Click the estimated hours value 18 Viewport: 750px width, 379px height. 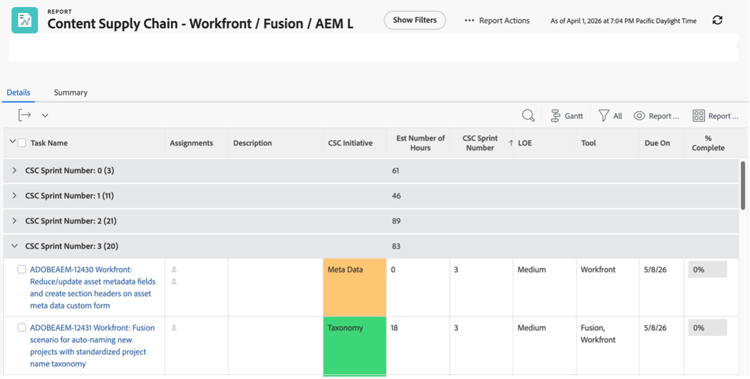click(x=394, y=328)
